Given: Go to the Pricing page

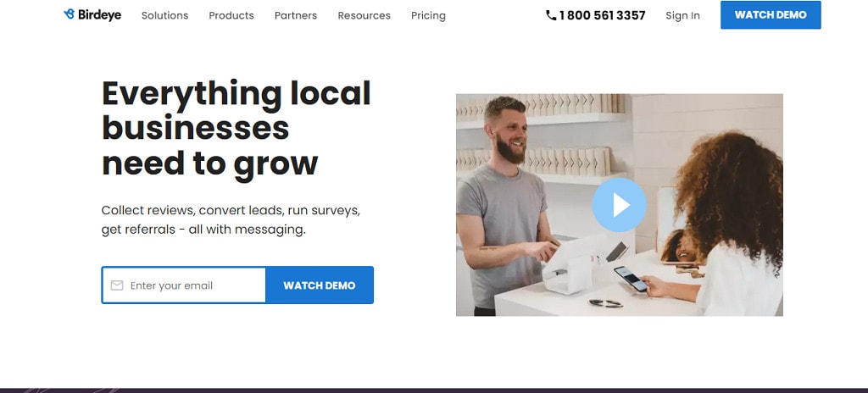Looking at the screenshot, I should coord(428,15).
